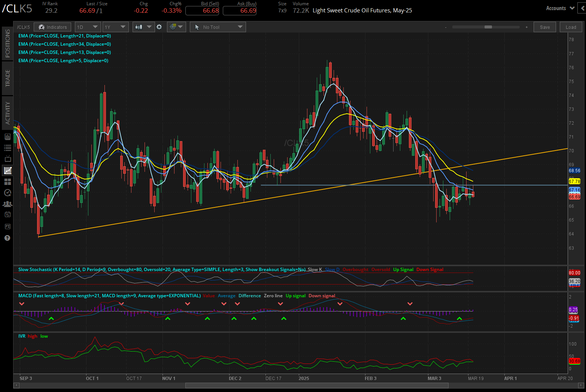
Task: Open the No Tool dropdown
Action: pos(218,27)
